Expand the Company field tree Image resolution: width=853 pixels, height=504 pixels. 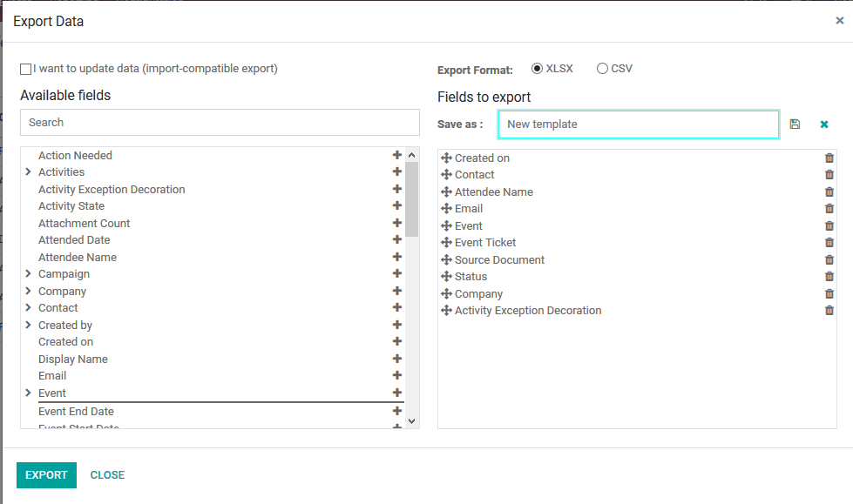click(x=28, y=291)
